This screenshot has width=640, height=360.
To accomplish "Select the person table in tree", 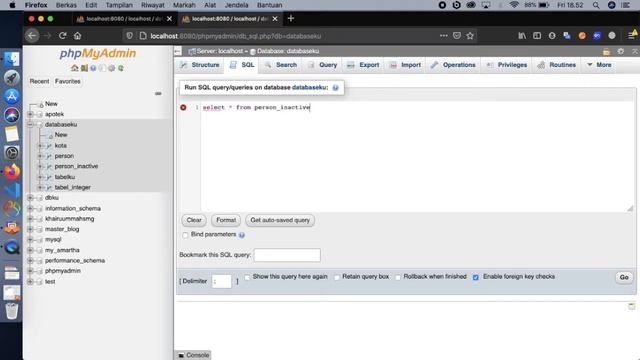I will click(64, 156).
